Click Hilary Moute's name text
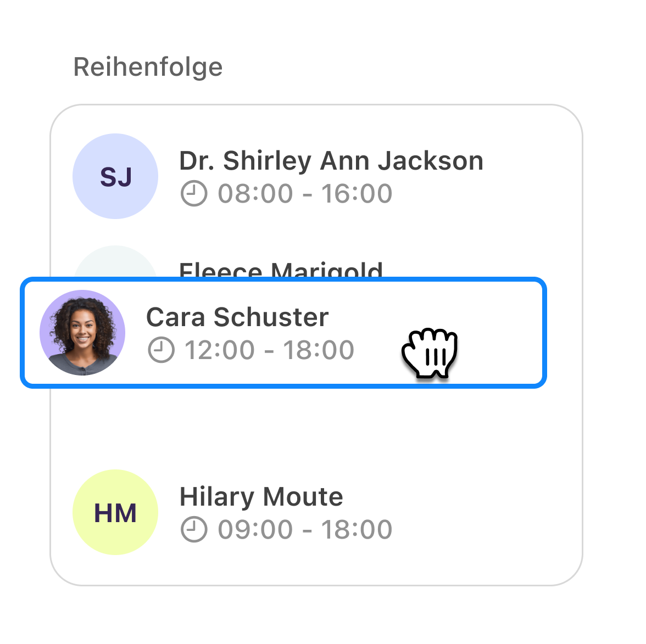This screenshot has width=646, height=644. click(261, 496)
